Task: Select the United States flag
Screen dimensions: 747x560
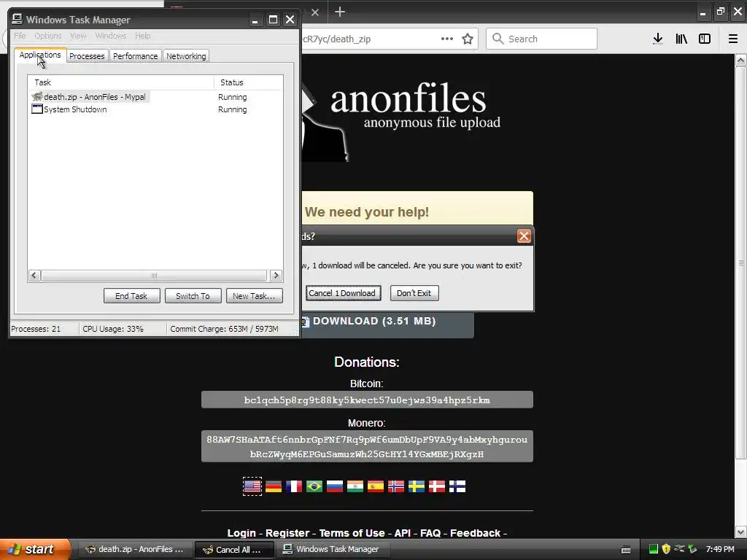Action: tap(252, 486)
